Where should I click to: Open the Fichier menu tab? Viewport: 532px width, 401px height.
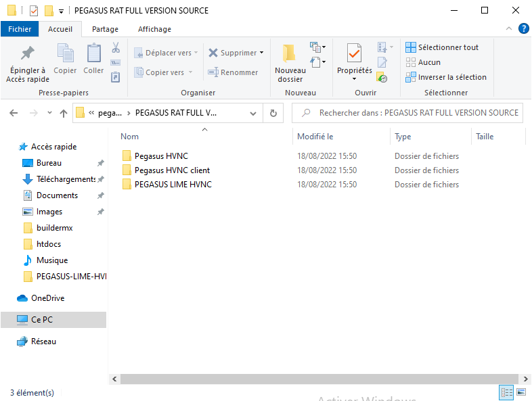tap(20, 29)
